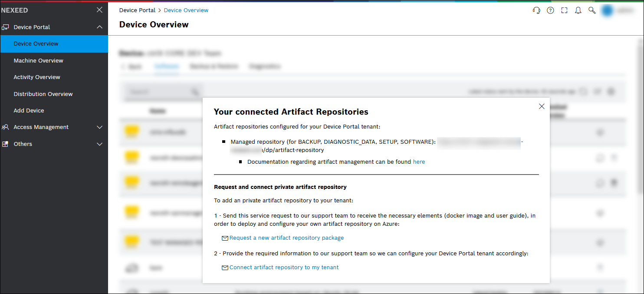Click the envelope icon beside repository package request
The height and width of the screenshot is (294, 644).
click(225, 238)
